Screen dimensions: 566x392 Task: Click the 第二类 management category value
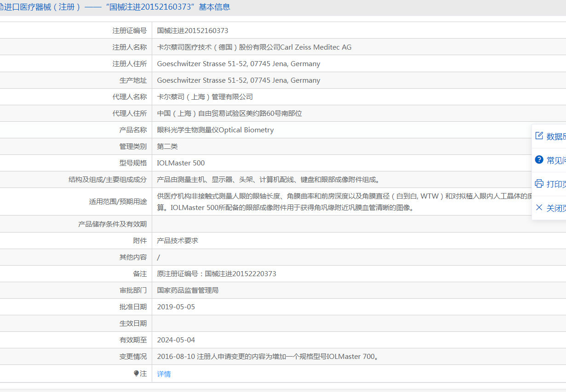[x=167, y=147]
